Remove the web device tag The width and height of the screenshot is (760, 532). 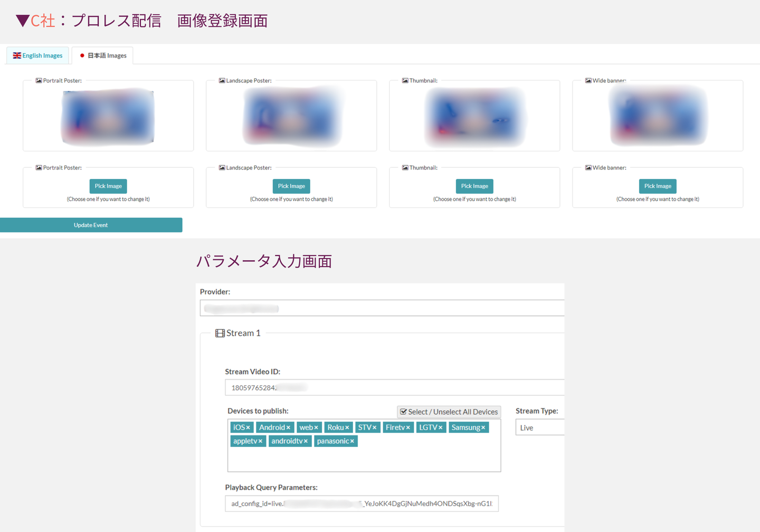316,427
